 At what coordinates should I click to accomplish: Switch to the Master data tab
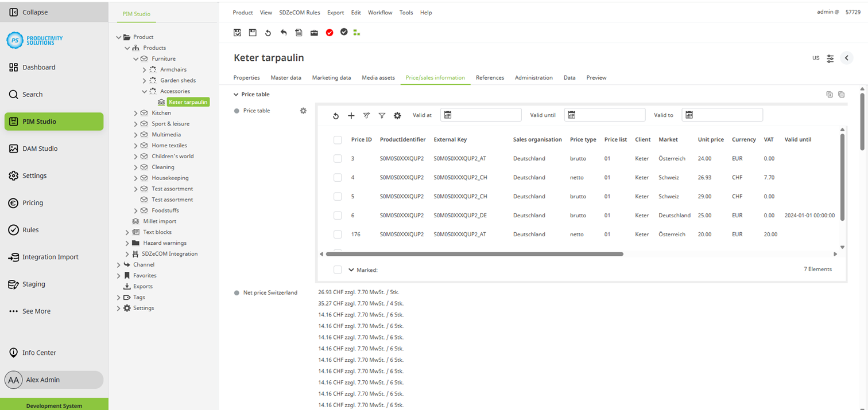[286, 77]
